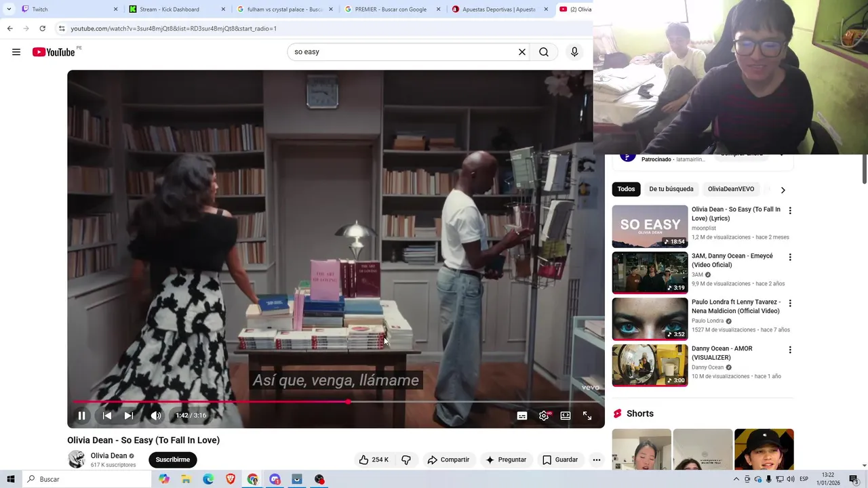Image resolution: width=868 pixels, height=488 pixels.
Task: Pause the video
Action: click(x=81, y=415)
